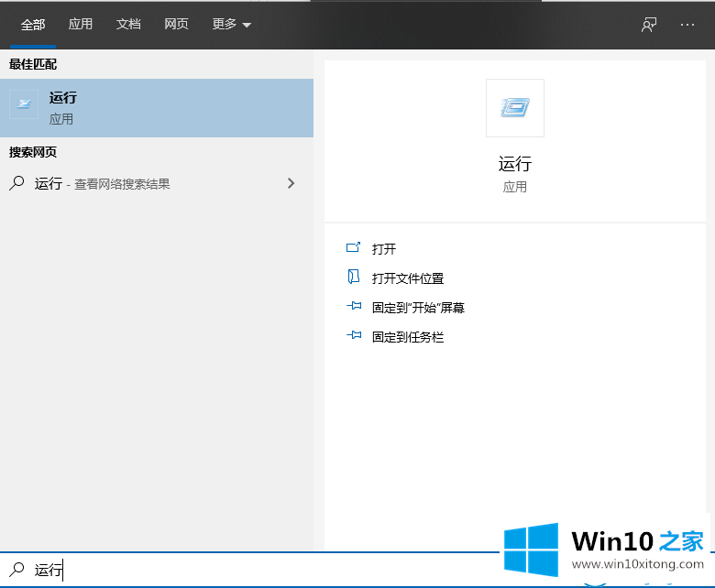Image resolution: width=715 pixels, height=588 pixels.
Task: Click the 最佳匹配 heading
Action: (x=33, y=64)
